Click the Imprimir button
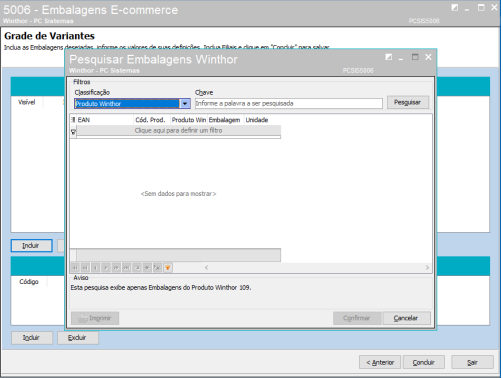This screenshot has width=503, height=378. click(95, 318)
